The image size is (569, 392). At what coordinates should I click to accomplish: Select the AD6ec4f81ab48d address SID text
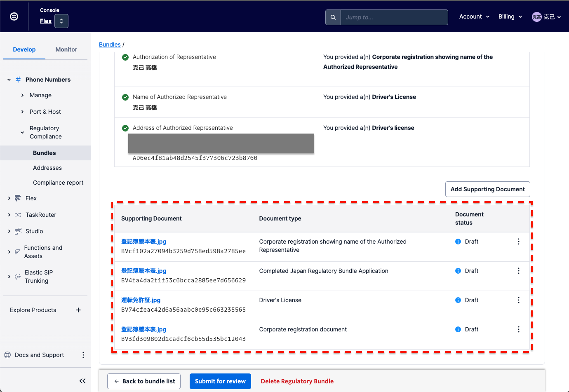pyautogui.click(x=195, y=158)
